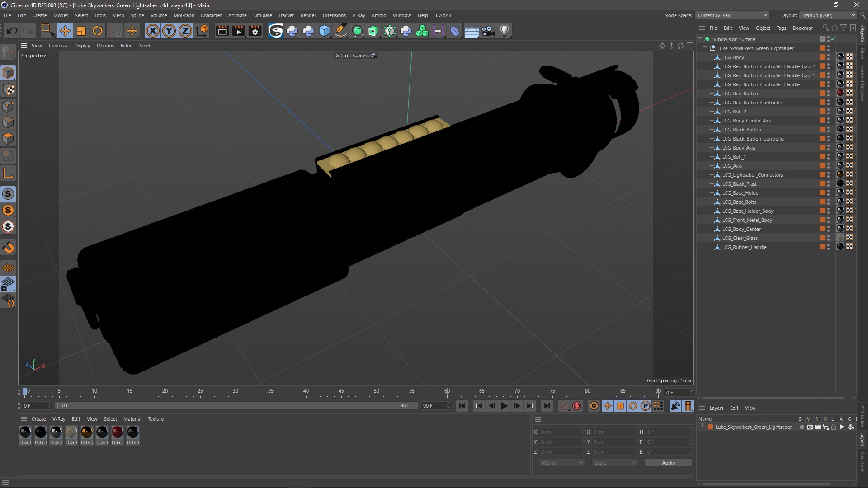Click the search icon in Object Manager
The height and width of the screenshot is (488, 868).
click(826, 28)
